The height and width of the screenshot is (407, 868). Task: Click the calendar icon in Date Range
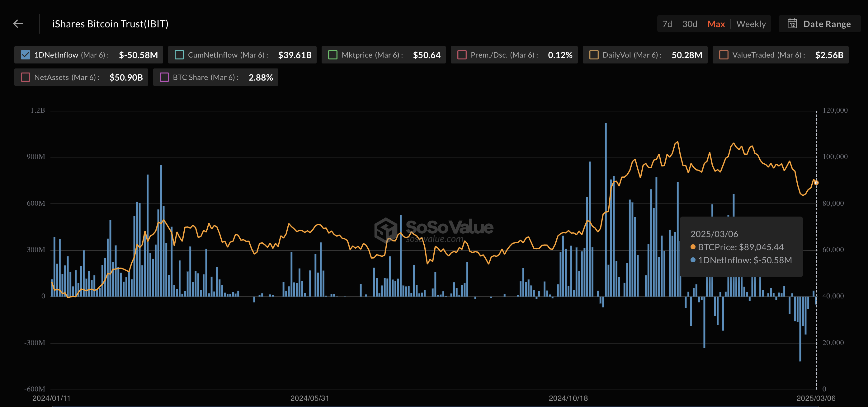pyautogui.click(x=792, y=24)
